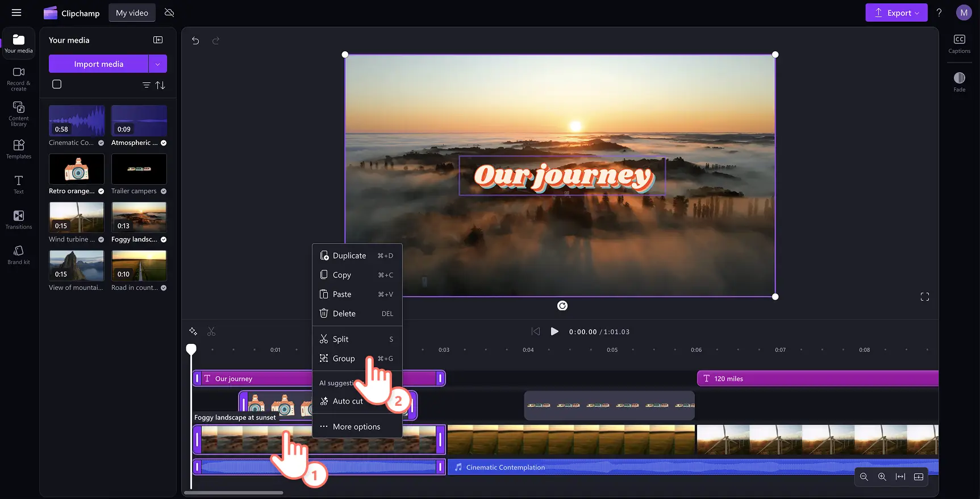980x499 pixels.
Task: Open the media filter icon
Action: (x=146, y=85)
